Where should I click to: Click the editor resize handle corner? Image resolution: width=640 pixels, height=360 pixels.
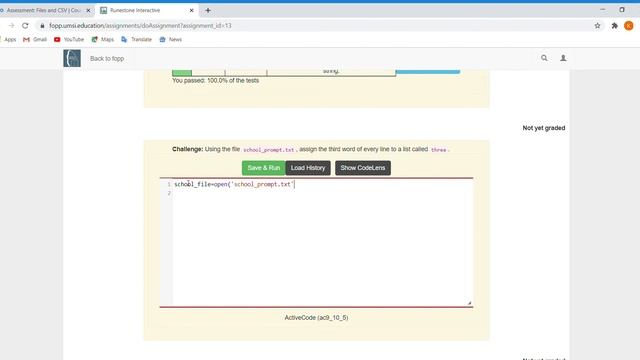click(469, 303)
